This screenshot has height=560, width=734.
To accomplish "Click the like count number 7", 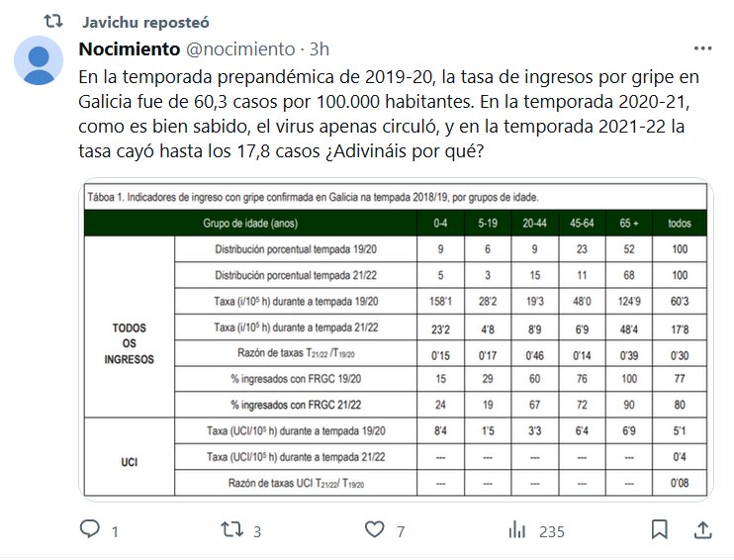I will (x=401, y=532).
